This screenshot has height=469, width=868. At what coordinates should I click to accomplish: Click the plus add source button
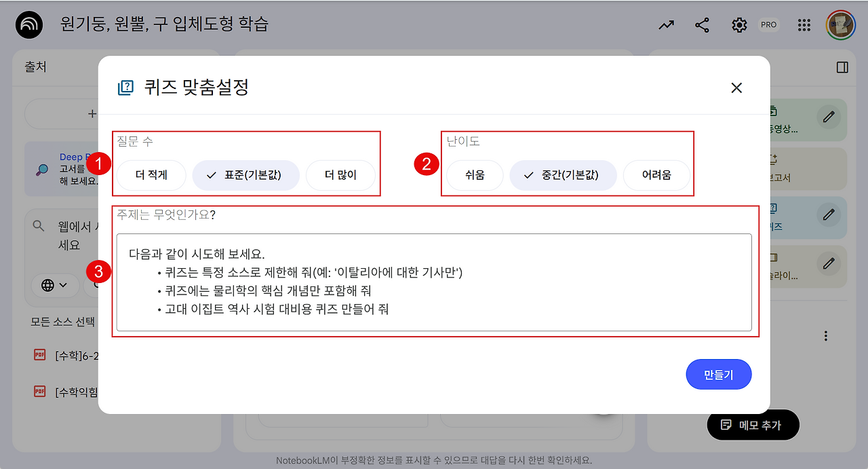(92, 114)
